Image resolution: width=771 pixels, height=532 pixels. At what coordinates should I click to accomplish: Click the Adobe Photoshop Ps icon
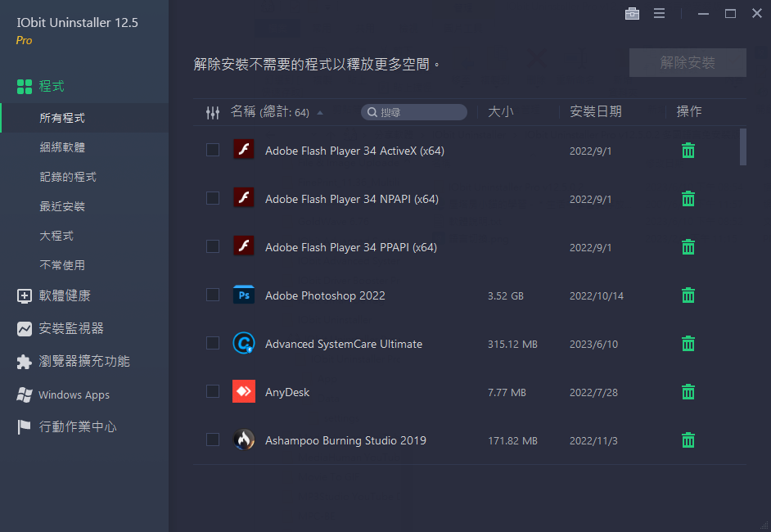[x=243, y=295]
